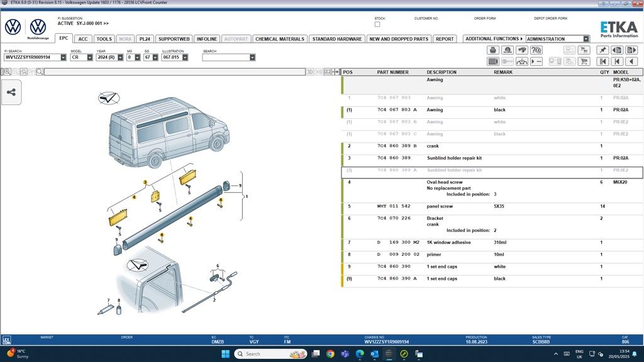Click the search magnifier above illustration
The width and height of the screenshot is (644, 362).
pyautogui.click(x=40, y=72)
